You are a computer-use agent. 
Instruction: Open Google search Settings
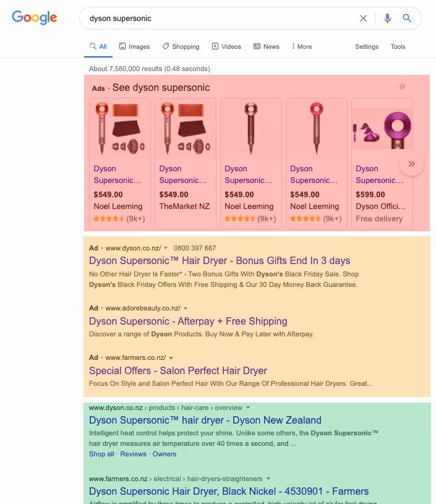point(367,46)
